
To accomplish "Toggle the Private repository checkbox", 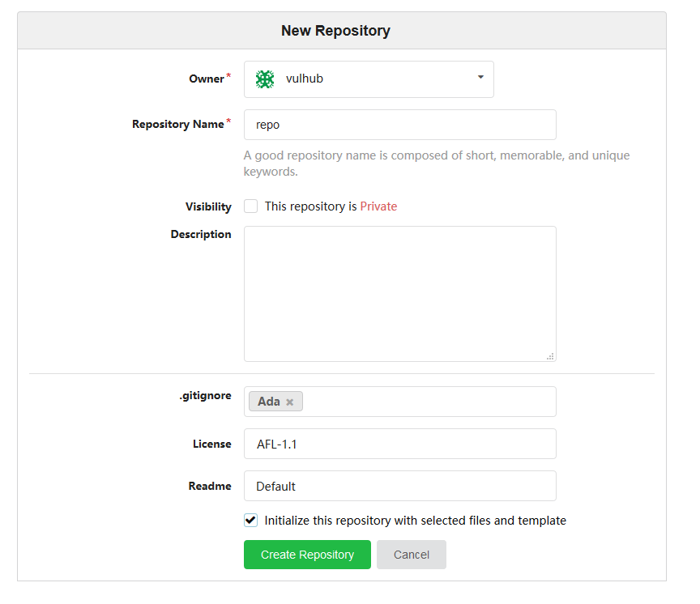I will click(x=251, y=206).
